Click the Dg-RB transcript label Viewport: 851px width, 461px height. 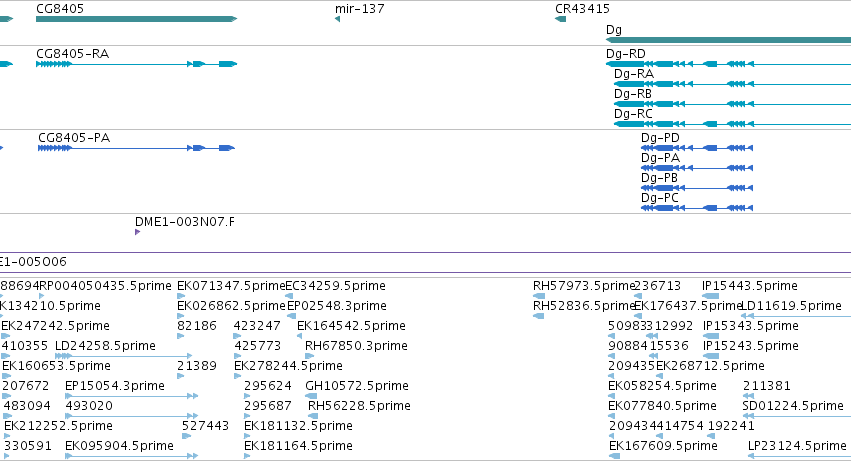pos(633,94)
